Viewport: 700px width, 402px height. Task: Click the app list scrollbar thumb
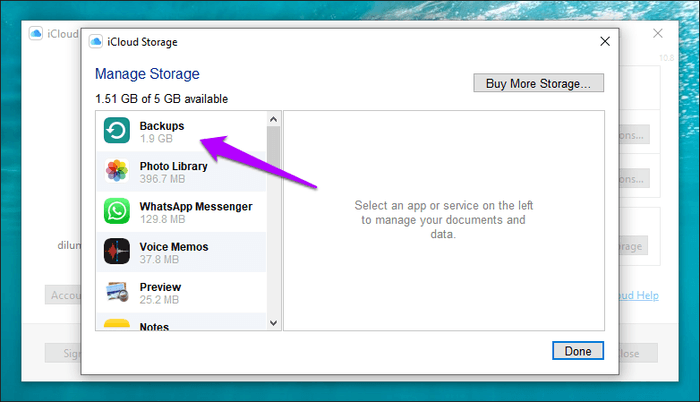pos(273,147)
